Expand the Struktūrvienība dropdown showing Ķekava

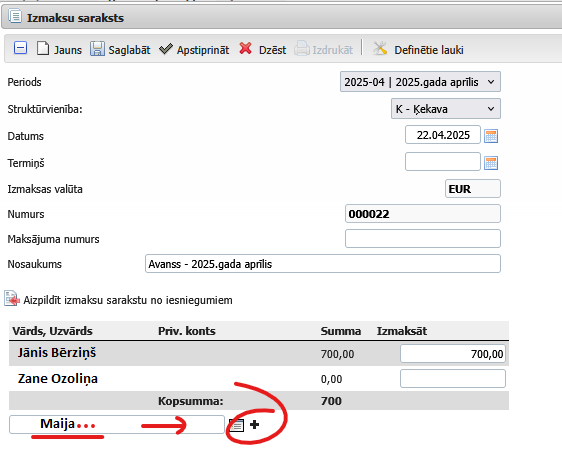point(446,109)
